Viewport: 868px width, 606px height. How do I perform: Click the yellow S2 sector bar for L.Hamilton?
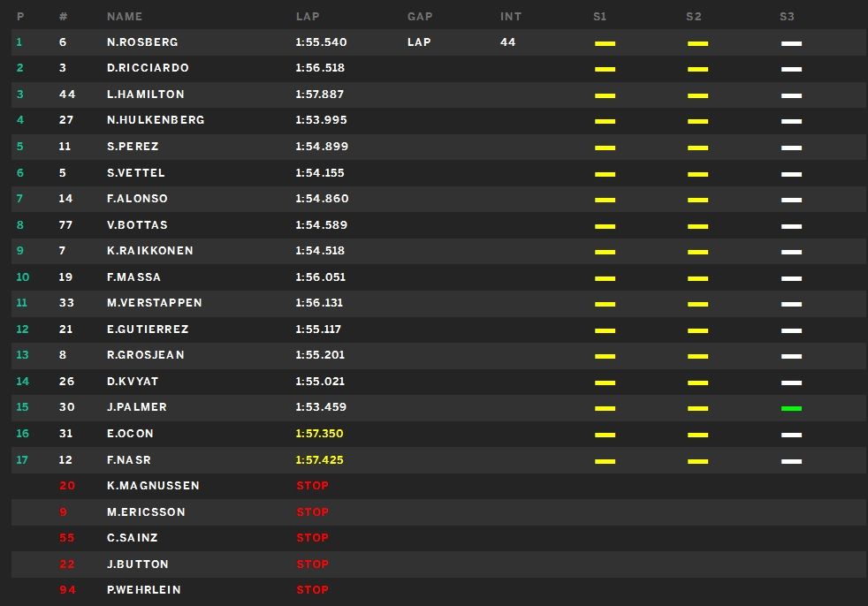coord(697,95)
